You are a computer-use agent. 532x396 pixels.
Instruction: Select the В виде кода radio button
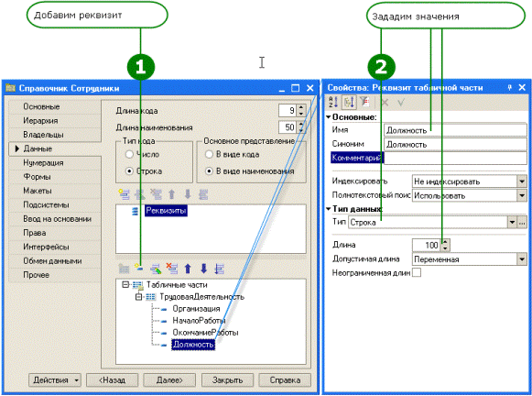[x=209, y=154]
